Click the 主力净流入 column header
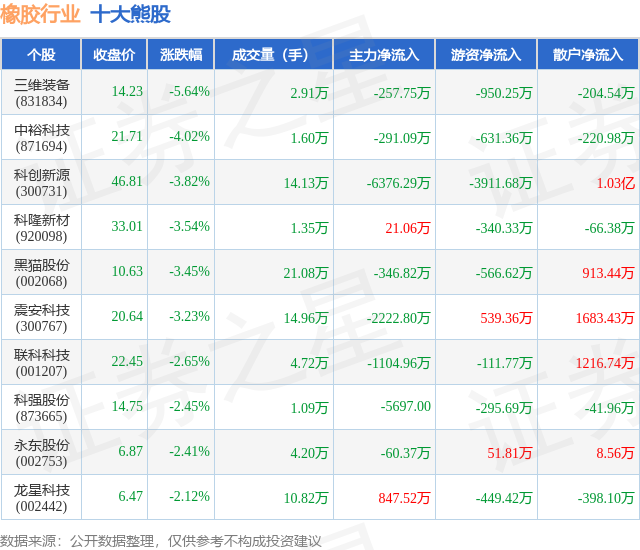 [x=384, y=55]
